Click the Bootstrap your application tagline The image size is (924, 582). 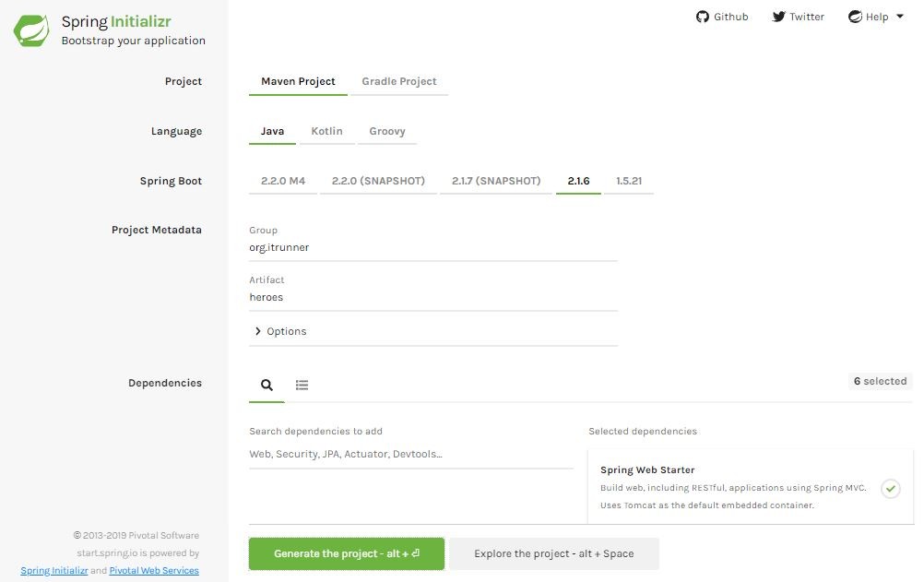(x=133, y=40)
